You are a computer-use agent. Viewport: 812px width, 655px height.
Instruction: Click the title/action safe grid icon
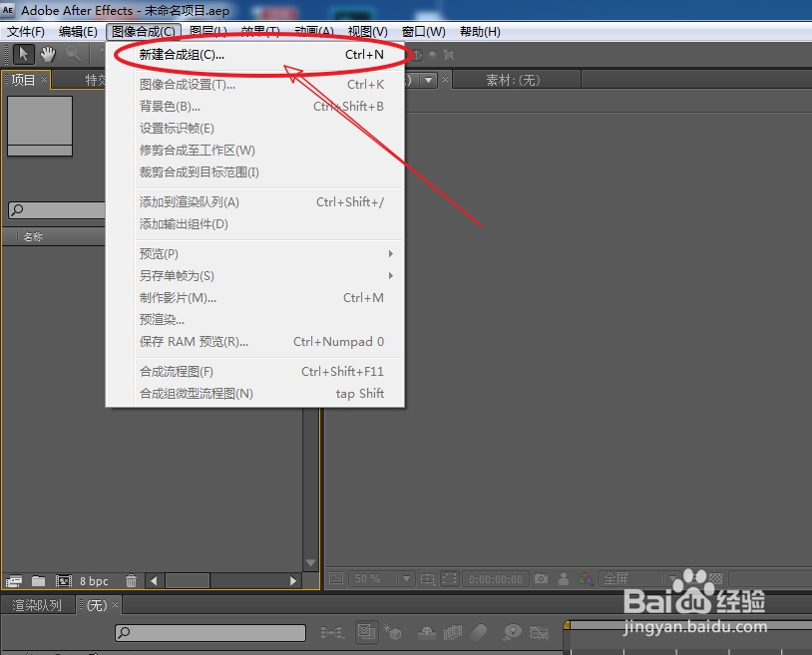(x=428, y=578)
